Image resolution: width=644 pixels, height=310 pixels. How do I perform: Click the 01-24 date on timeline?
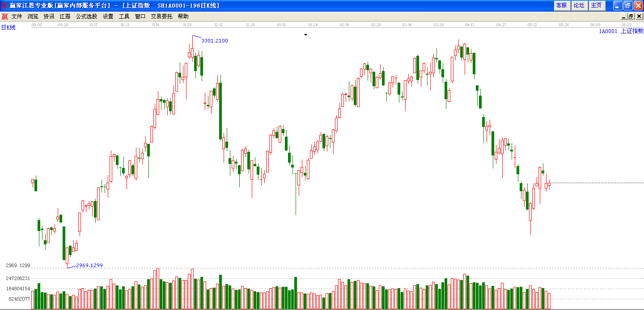tap(313, 25)
